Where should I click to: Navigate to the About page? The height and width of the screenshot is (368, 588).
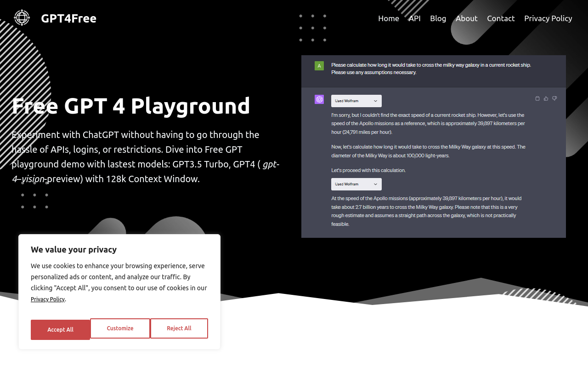tap(467, 18)
